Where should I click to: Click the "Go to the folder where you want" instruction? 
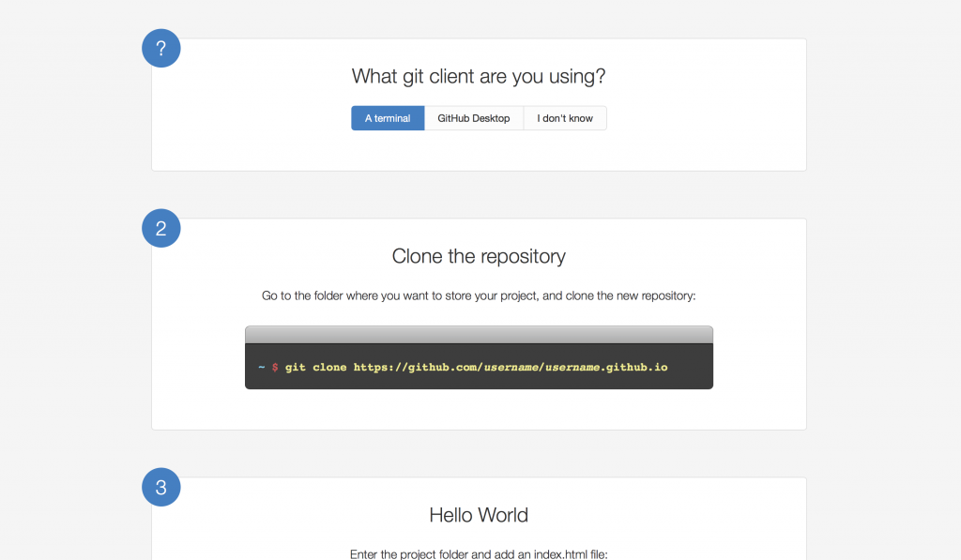click(x=479, y=295)
